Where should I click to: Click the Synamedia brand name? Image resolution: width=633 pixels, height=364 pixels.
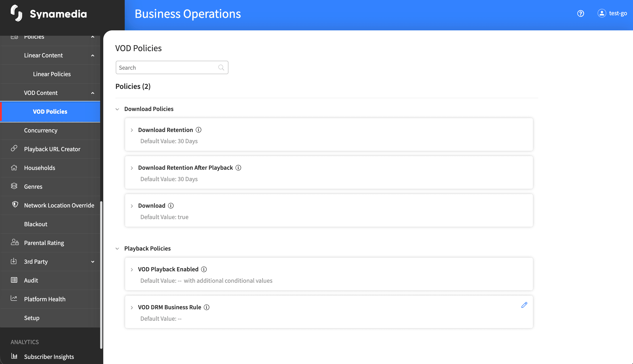click(58, 14)
